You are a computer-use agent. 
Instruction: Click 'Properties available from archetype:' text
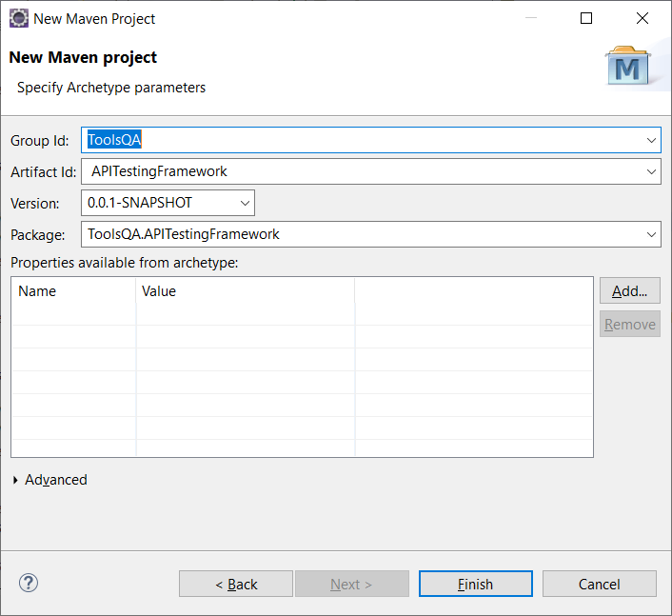tap(125, 263)
